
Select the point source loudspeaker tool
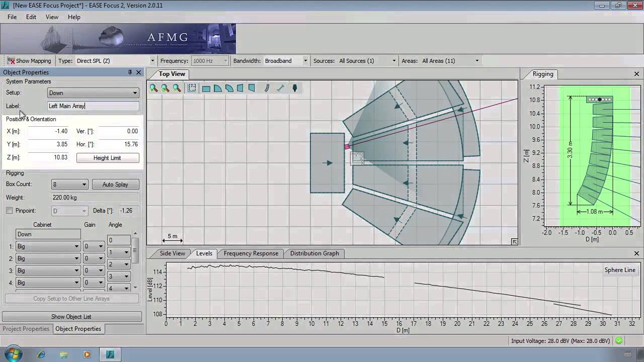[x=295, y=88]
